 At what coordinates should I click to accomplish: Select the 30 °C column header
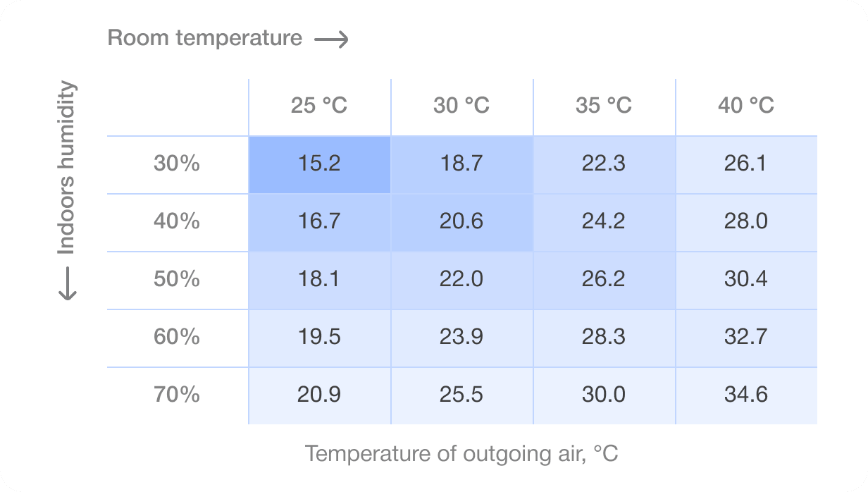tap(461, 106)
